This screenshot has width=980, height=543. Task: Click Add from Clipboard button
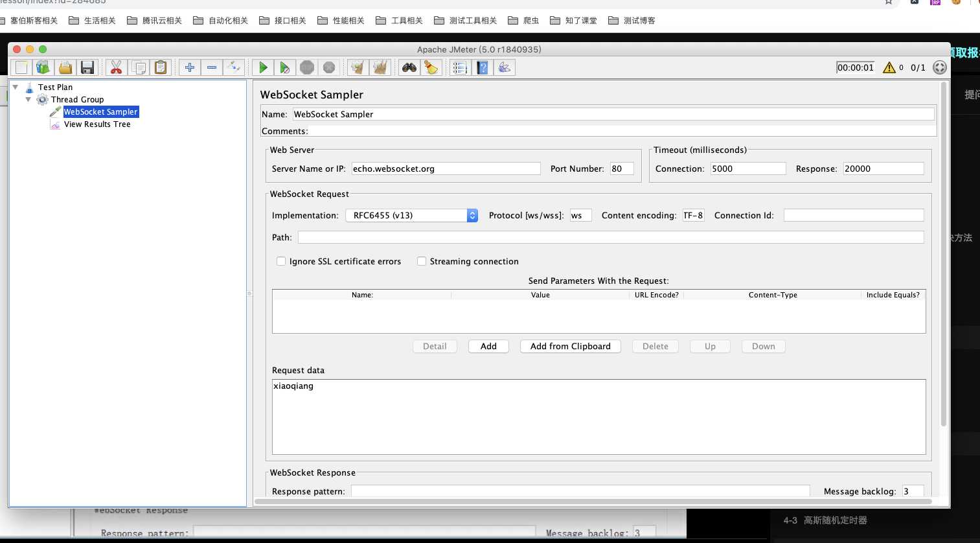pos(571,346)
